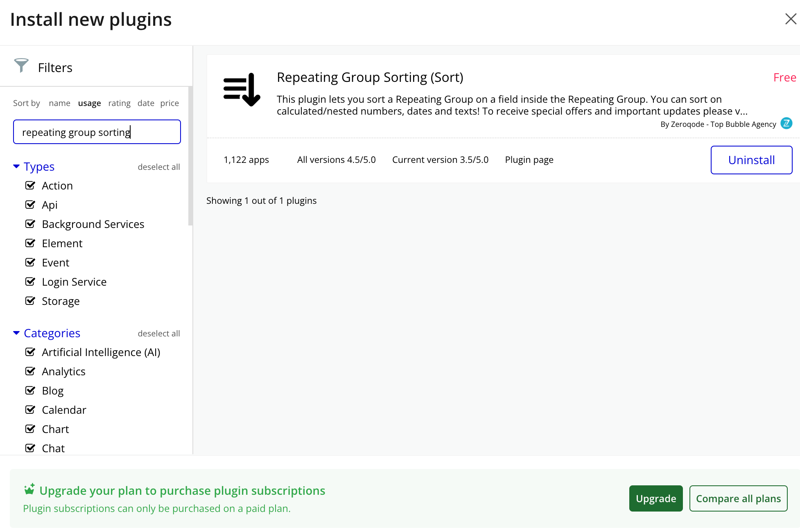Screen dimensions: 800x532
Task: Uncheck the Event type checkbox
Action: coord(30,262)
